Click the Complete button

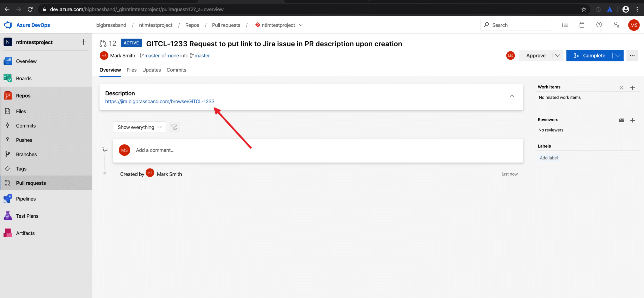[x=589, y=55]
